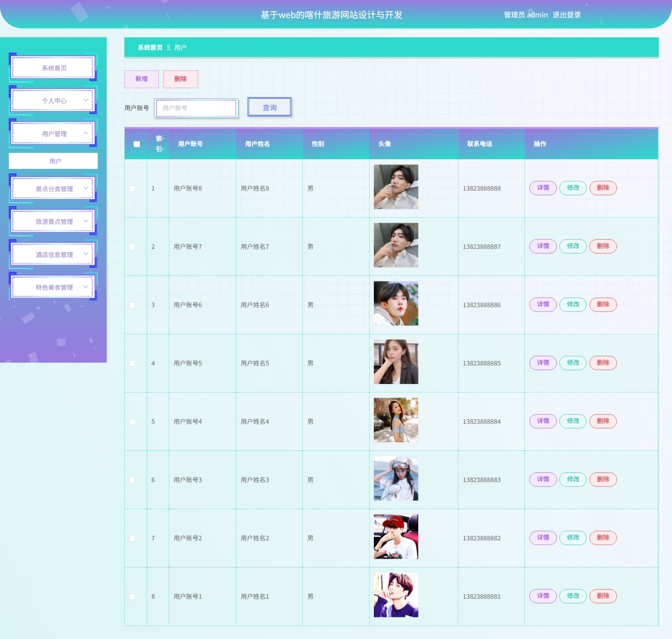Screen dimensions: 672x639
Task: Click 删除 for 用户账号5
Action: 603,363
